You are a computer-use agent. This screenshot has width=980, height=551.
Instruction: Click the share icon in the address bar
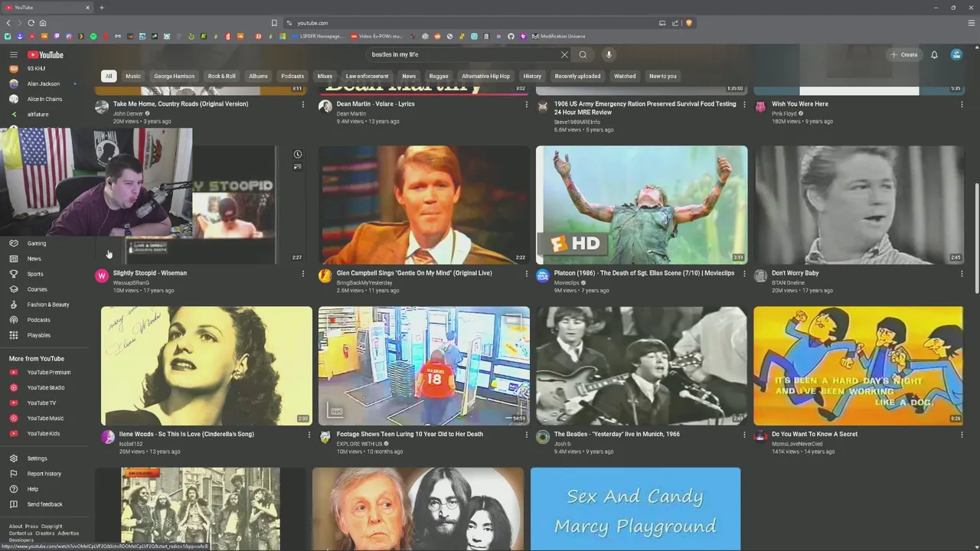pyautogui.click(x=675, y=23)
